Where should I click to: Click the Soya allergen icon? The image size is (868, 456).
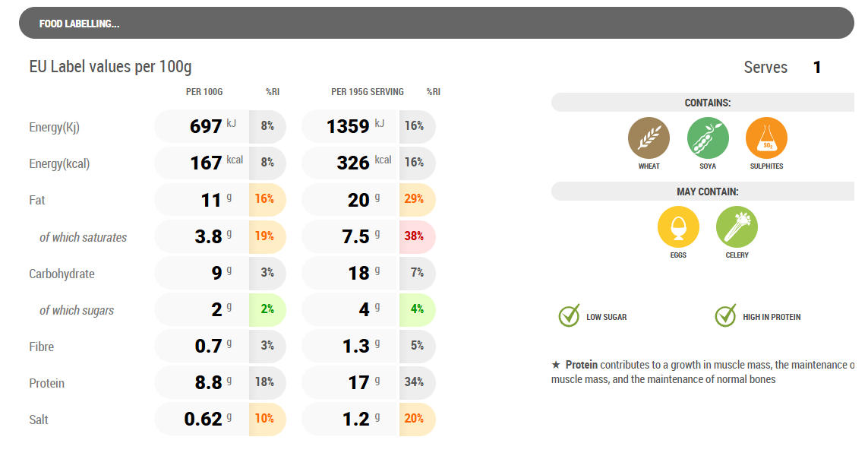pos(708,139)
